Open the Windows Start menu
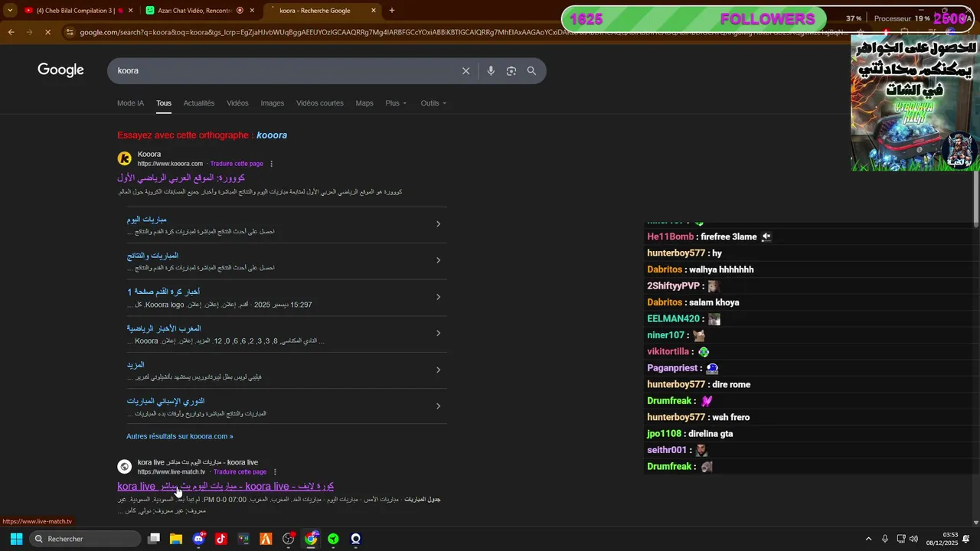Image resolution: width=980 pixels, height=551 pixels. pos(16,539)
